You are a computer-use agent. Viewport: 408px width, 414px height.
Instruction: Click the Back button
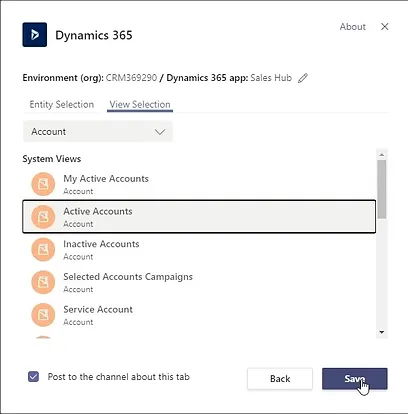[280, 379]
